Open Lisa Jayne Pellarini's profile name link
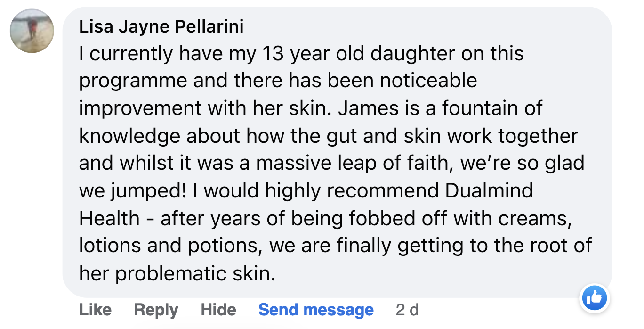This screenshot has width=644, height=329. click(x=161, y=27)
